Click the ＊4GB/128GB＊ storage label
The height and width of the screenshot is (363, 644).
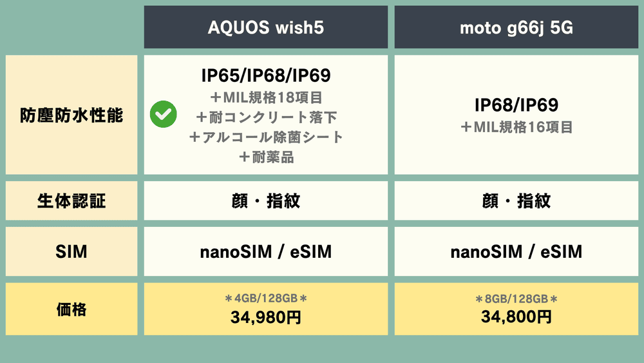[265, 299]
